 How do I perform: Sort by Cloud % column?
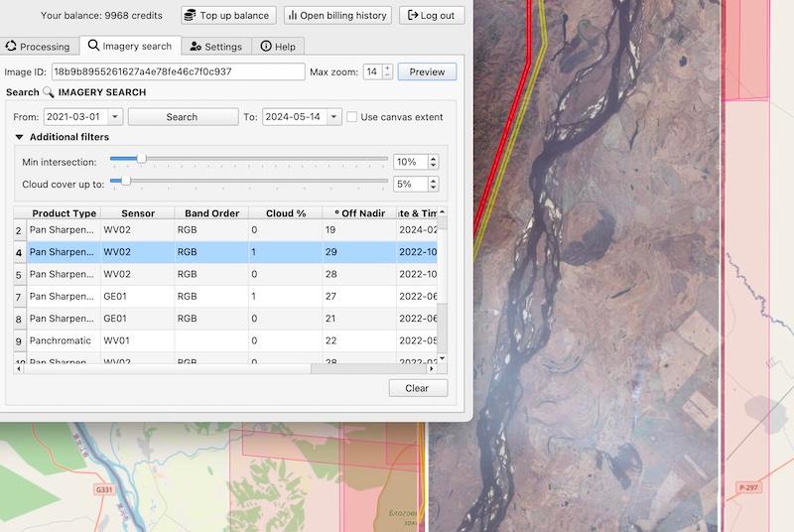[286, 213]
